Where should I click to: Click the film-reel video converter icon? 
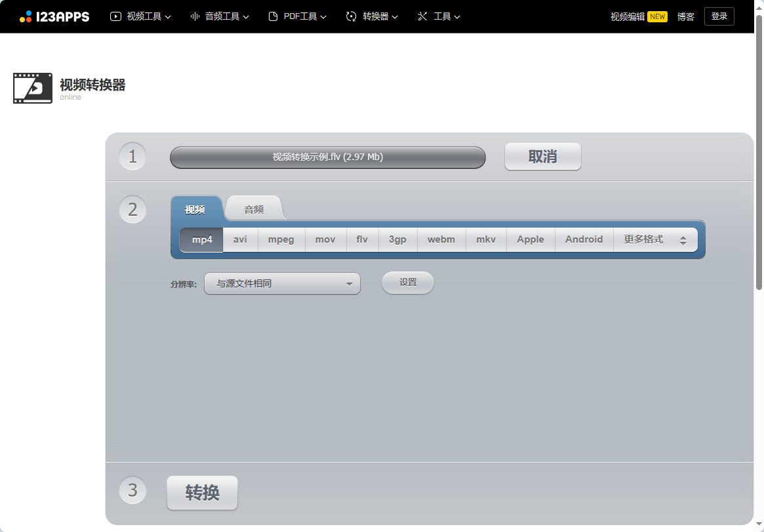32,88
